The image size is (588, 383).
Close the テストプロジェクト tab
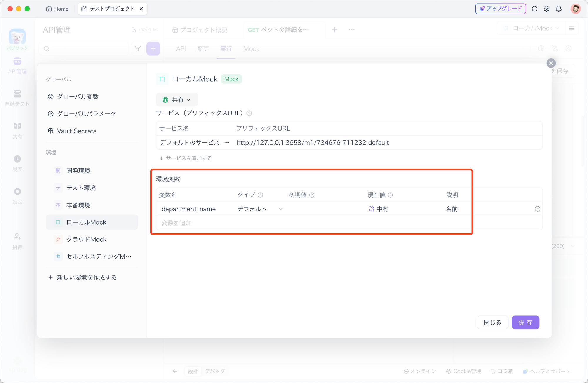click(x=141, y=9)
